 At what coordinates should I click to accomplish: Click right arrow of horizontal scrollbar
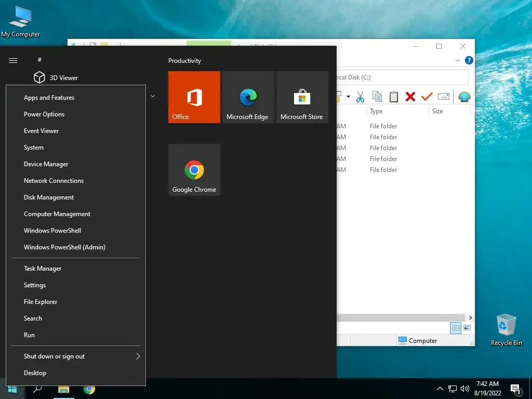[x=471, y=317]
